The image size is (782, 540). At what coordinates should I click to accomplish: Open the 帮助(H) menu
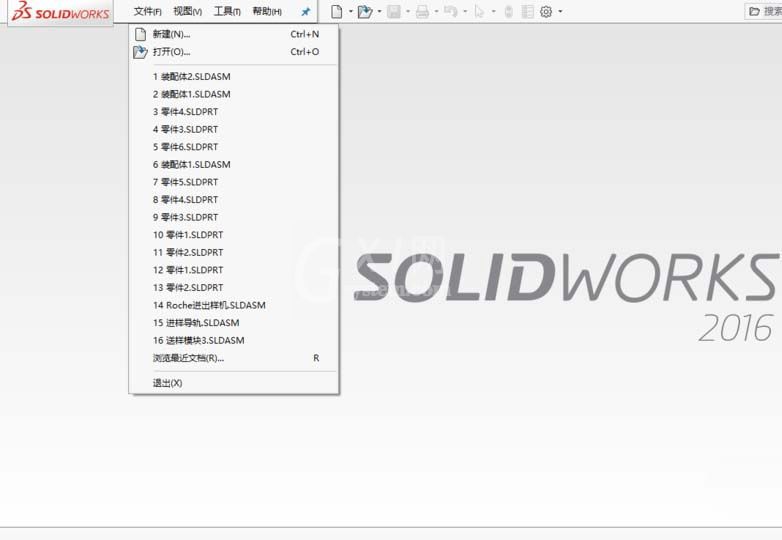click(267, 11)
